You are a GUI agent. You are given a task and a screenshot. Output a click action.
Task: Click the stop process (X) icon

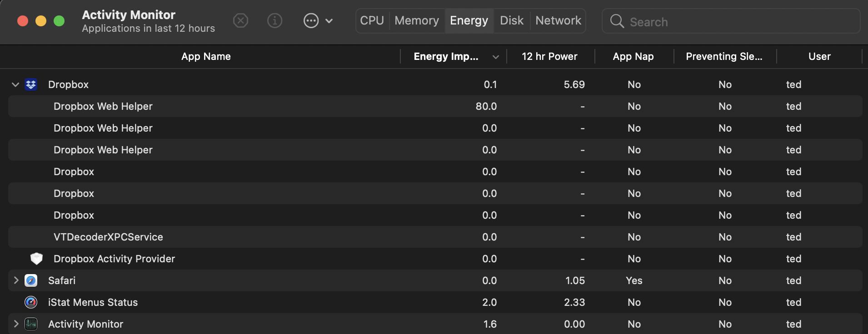(240, 21)
